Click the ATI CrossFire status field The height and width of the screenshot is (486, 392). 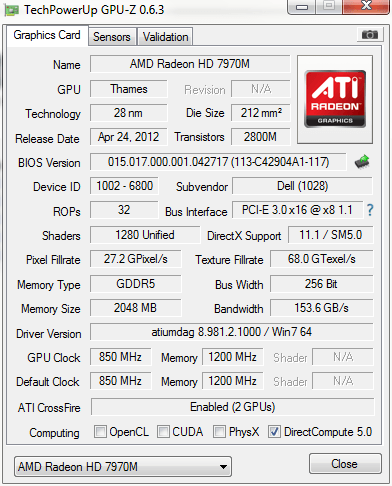click(232, 407)
